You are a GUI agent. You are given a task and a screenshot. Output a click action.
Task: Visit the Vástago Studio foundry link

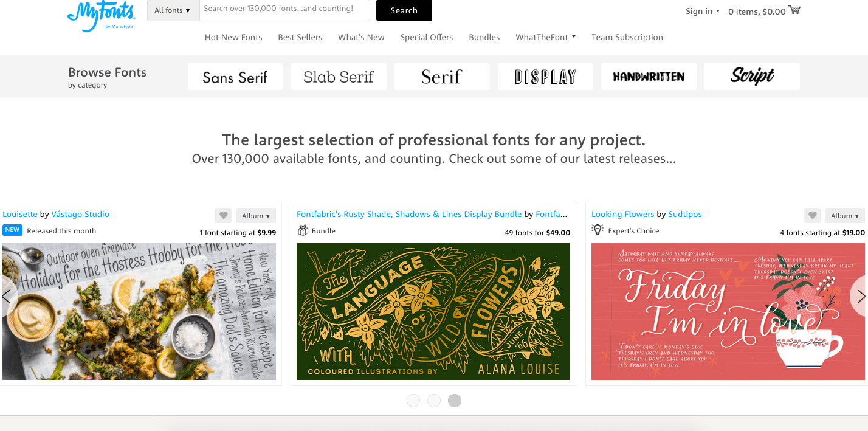(80, 214)
